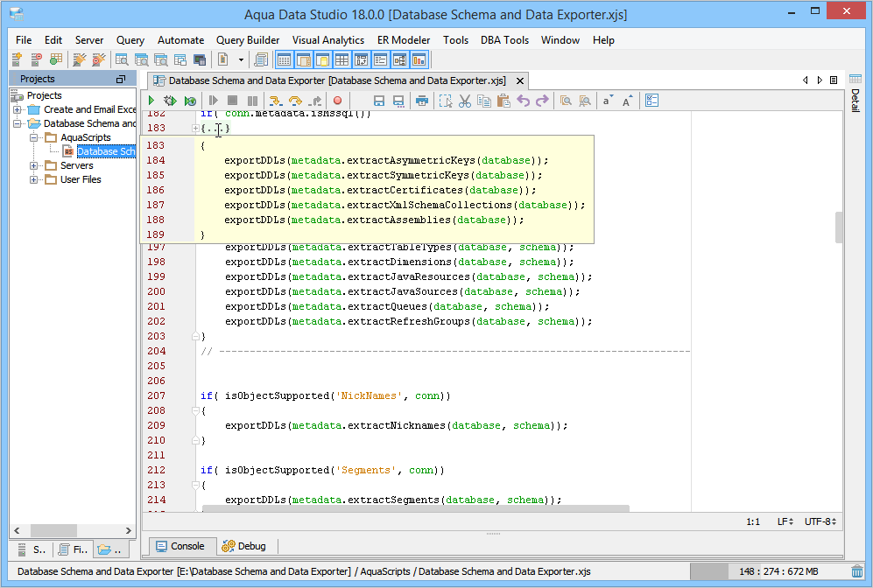This screenshot has width=873, height=588.
Task: Close the Database Schema and Data Exporter tab
Action: tap(520, 81)
